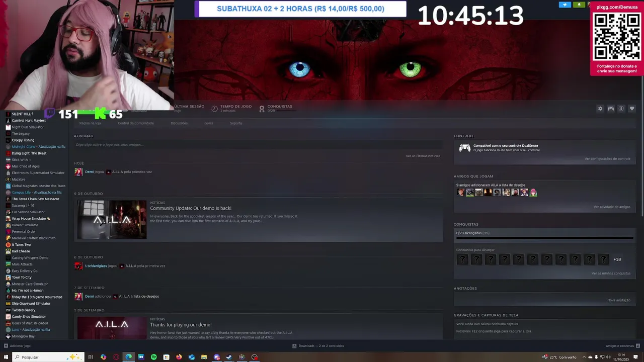Open game settings gear icon

click(600, 109)
